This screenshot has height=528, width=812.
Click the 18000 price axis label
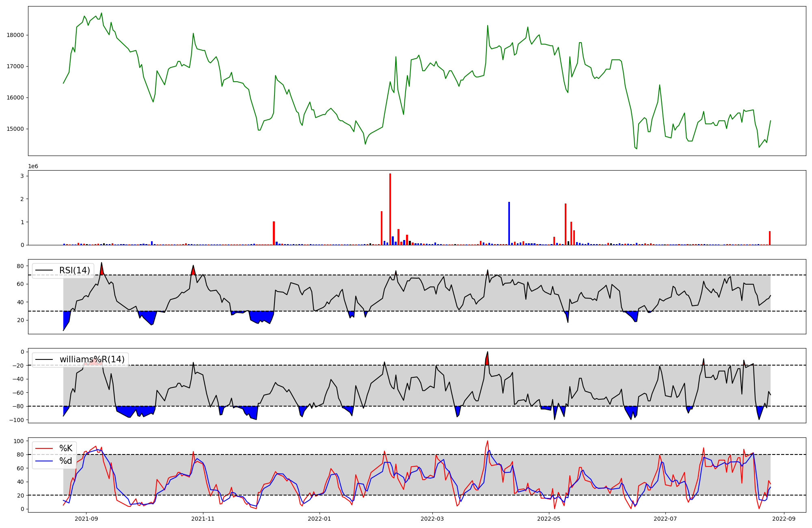pyautogui.click(x=15, y=35)
